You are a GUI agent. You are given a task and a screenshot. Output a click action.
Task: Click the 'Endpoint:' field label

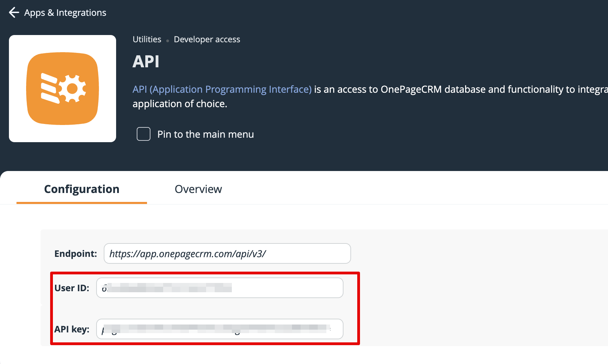click(76, 254)
